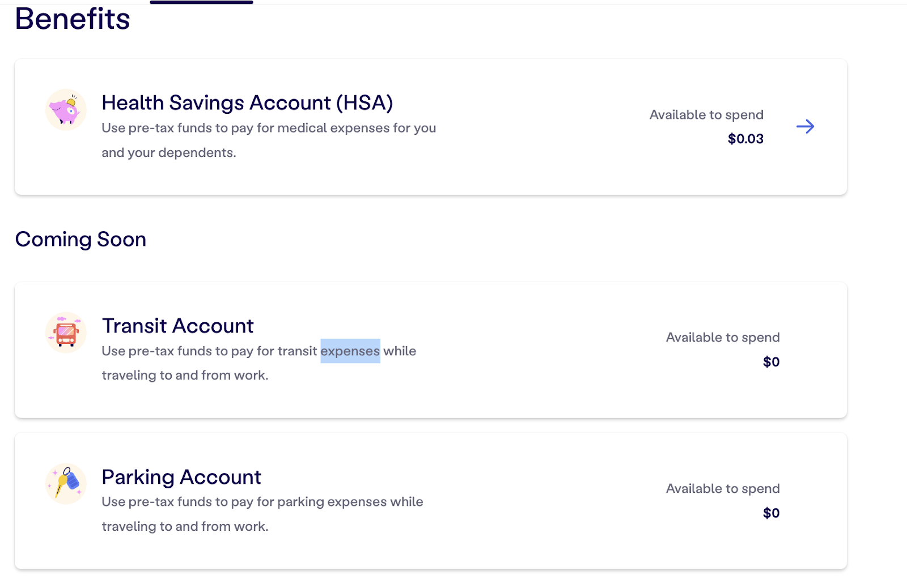The height and width of the screenshot is (588, 907).
Task: Click Health Savings Account (HSA) title
Action: pos(247,103)
